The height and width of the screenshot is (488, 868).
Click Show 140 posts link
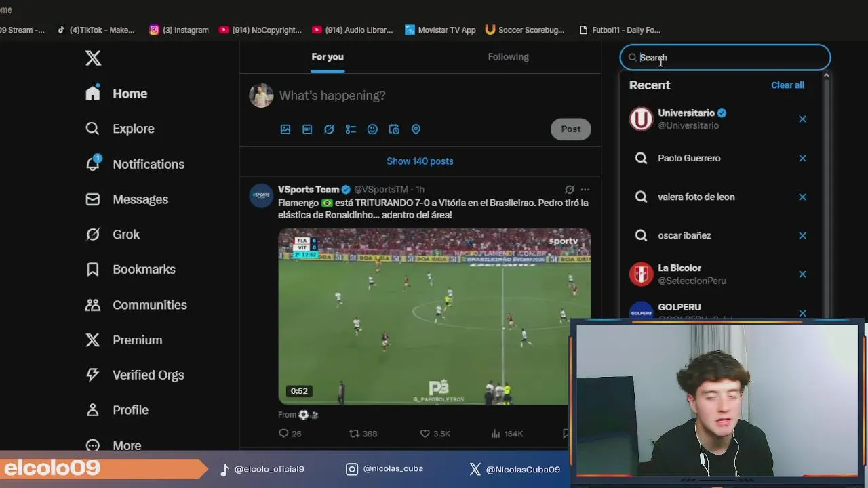click(420, 161)
